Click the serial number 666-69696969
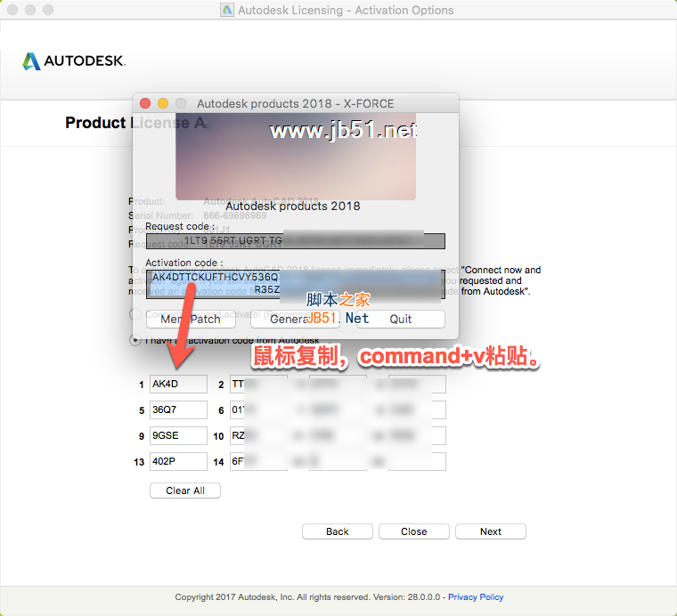 (x=235, y=215)
